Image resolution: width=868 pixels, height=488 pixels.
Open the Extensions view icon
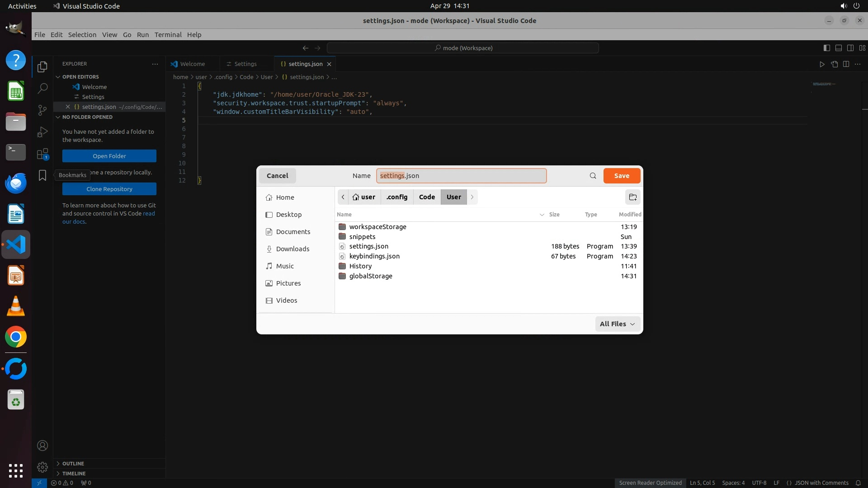(x=42, y=154)
